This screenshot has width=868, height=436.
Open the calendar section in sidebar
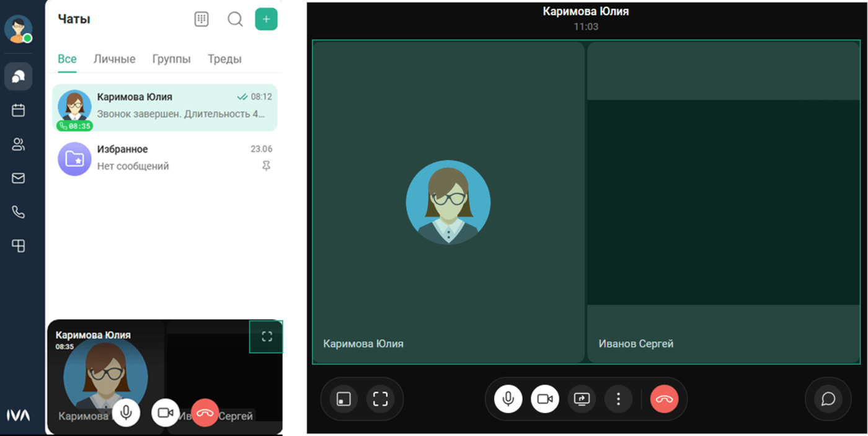click(x=19, y=110)
